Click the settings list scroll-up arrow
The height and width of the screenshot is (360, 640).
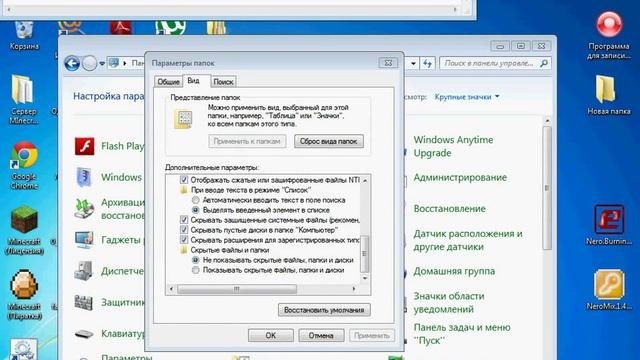tap(365, 180)
